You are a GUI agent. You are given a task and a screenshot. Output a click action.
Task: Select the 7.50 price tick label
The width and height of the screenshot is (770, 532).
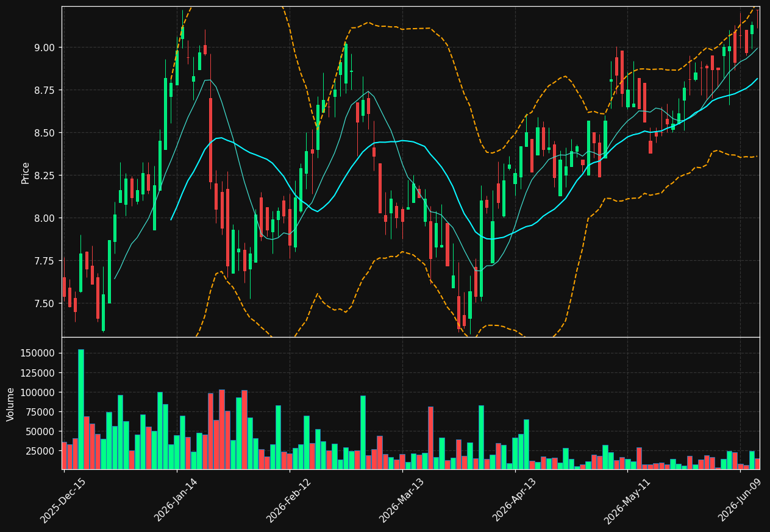point(45,303)
